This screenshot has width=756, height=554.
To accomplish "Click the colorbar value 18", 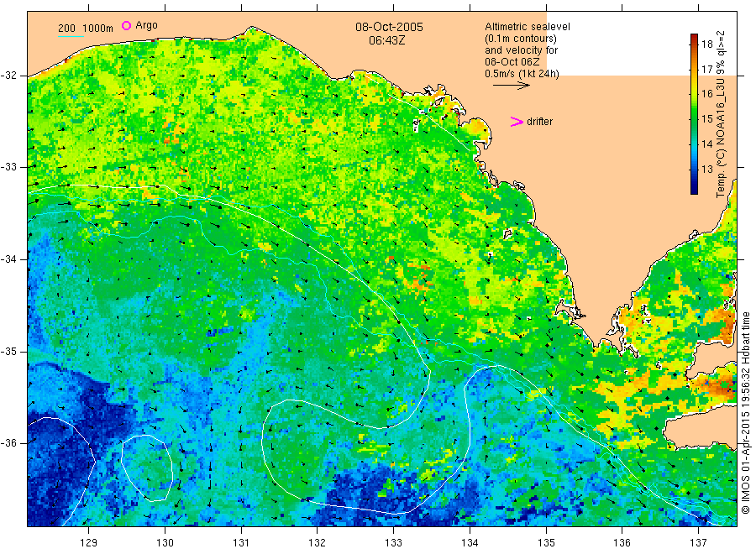I will click(x=706, y=44).
